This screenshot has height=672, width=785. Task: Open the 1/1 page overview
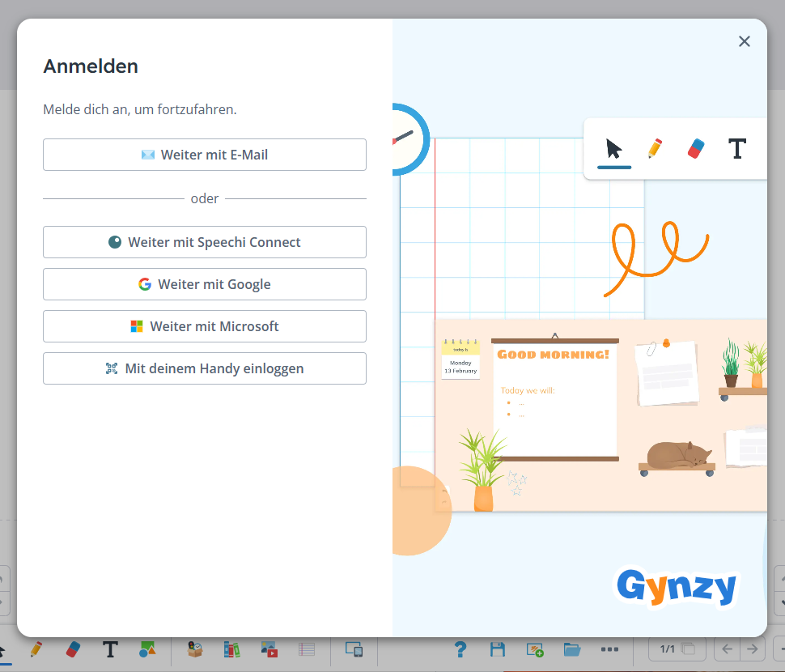(x=677, y=649)
